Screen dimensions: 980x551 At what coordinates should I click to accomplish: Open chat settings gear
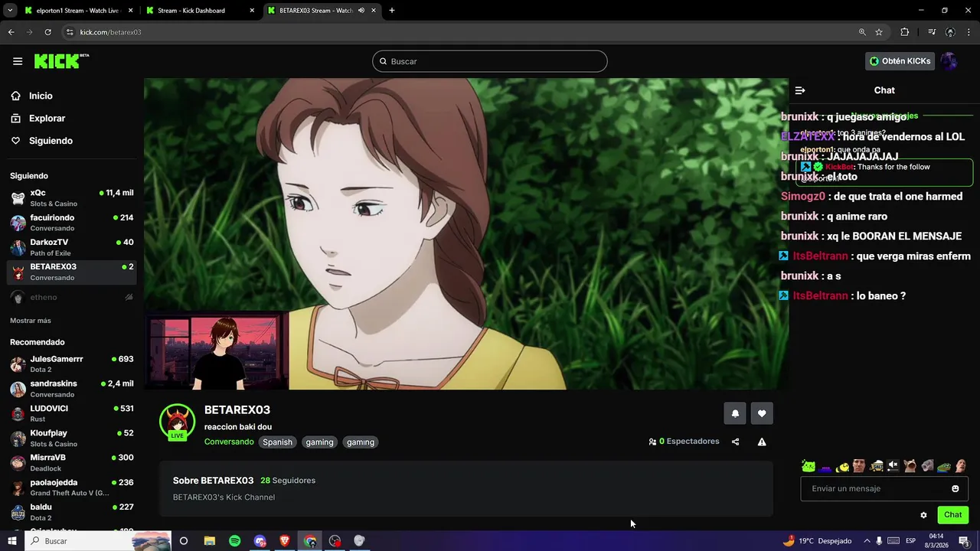point(923,515)
